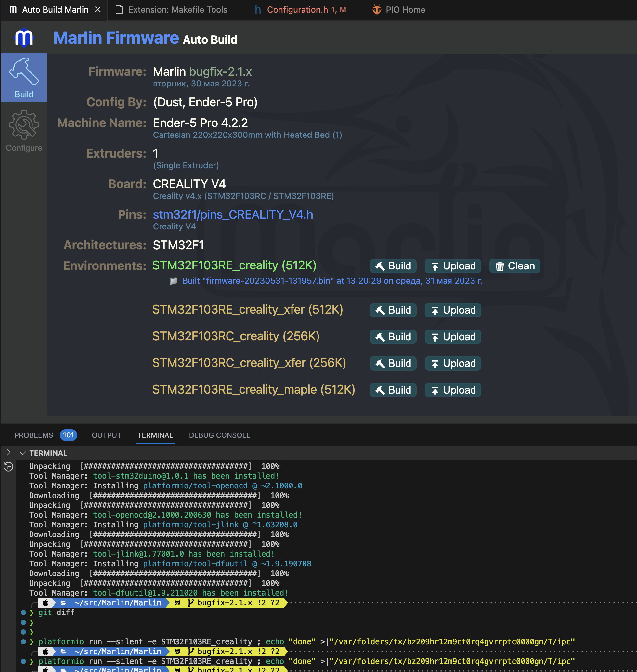The height and width of the screenshot is (672, 637).
Task: Click the Marlin icon on Auto Build tab
Action: pyautogui.click(x=13, y=9)
